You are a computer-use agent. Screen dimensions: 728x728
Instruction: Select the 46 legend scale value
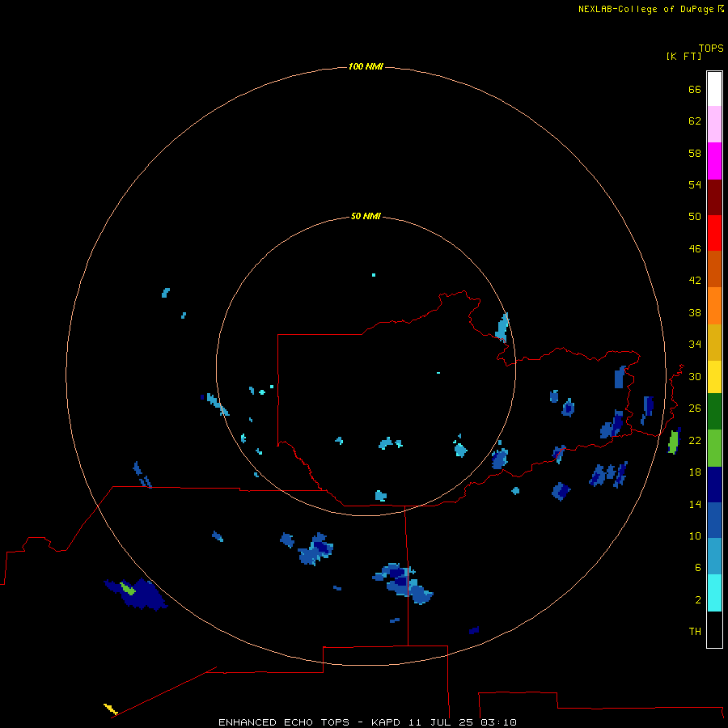[695, 248]
